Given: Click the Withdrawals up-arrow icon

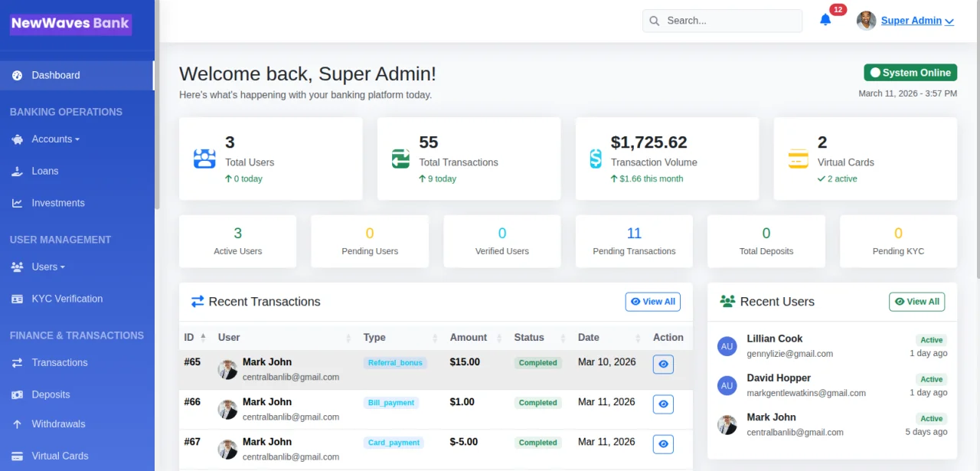Looking at the screenshot, I should [x=17, y=424].
